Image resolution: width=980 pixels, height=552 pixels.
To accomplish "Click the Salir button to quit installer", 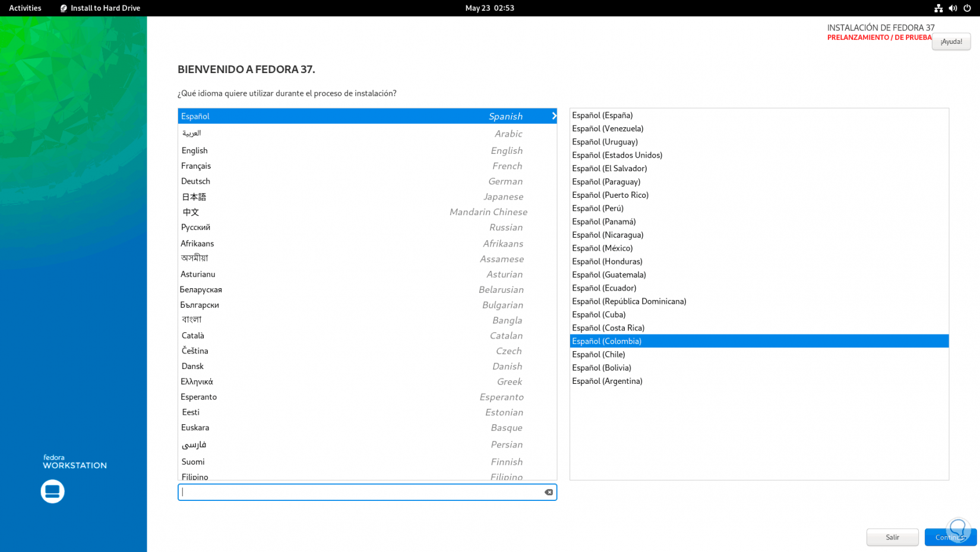I will [x=892, y=537].
